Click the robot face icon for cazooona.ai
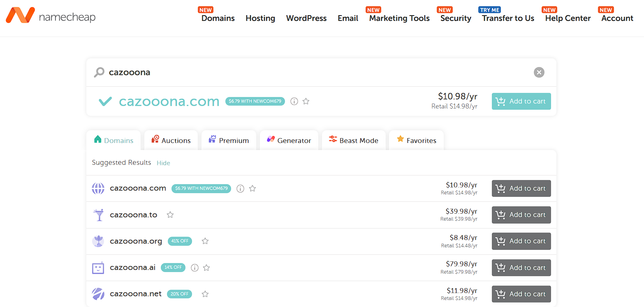 click(98, 268)
